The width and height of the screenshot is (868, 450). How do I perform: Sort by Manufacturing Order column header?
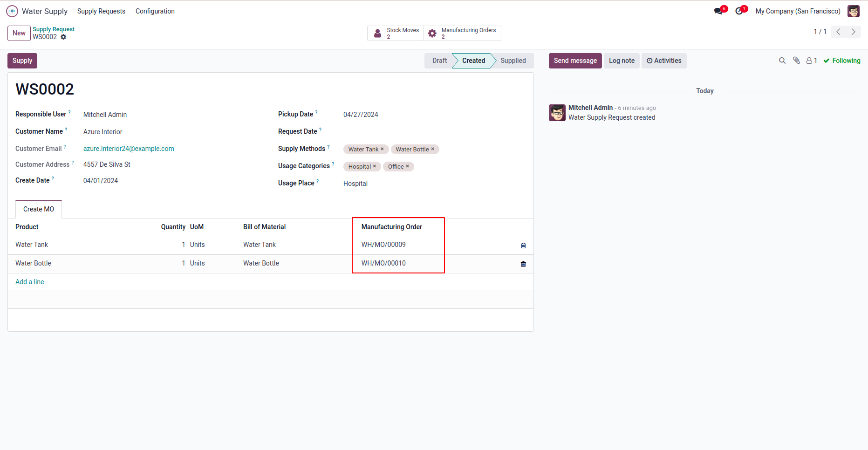click(x=392, y=227)
